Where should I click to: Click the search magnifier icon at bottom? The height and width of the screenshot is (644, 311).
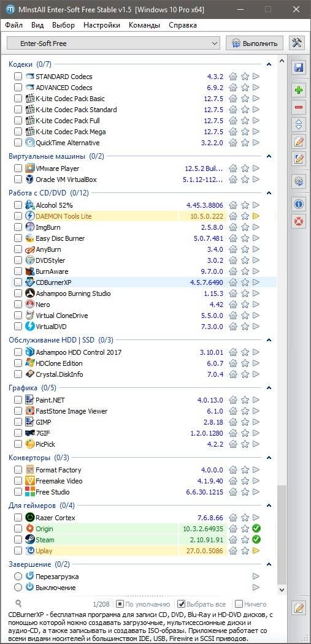click(18, 604)
